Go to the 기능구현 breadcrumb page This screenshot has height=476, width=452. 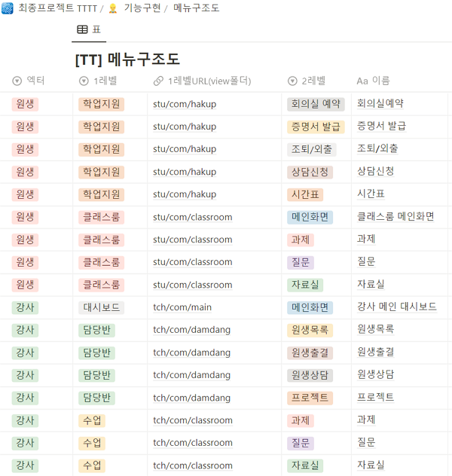click(142, 8)
